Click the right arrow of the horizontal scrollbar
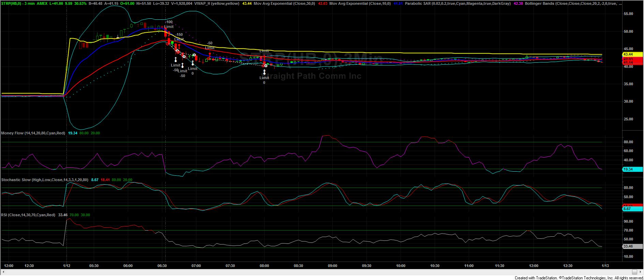This screenshot has width=644, height=280. [640, 272]
